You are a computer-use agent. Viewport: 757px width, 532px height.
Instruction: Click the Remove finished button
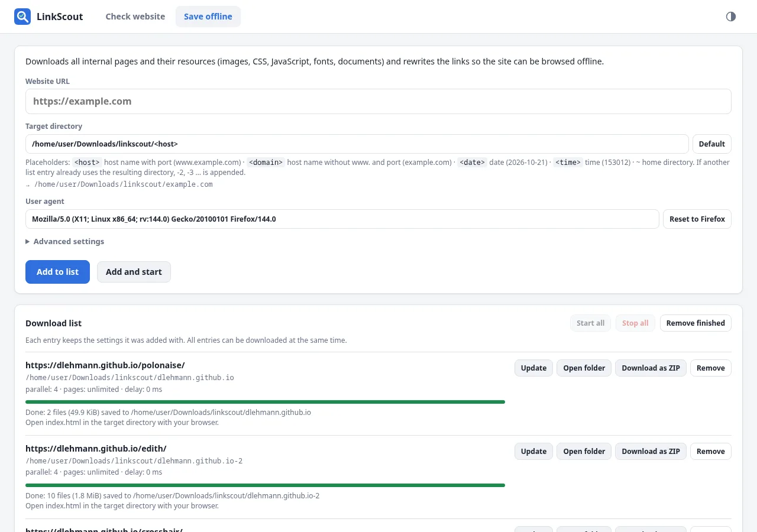(695, 323)
